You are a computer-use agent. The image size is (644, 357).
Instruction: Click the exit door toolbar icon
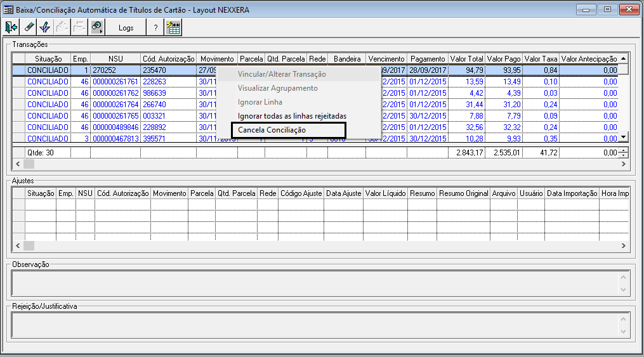(x=11, y=27)
